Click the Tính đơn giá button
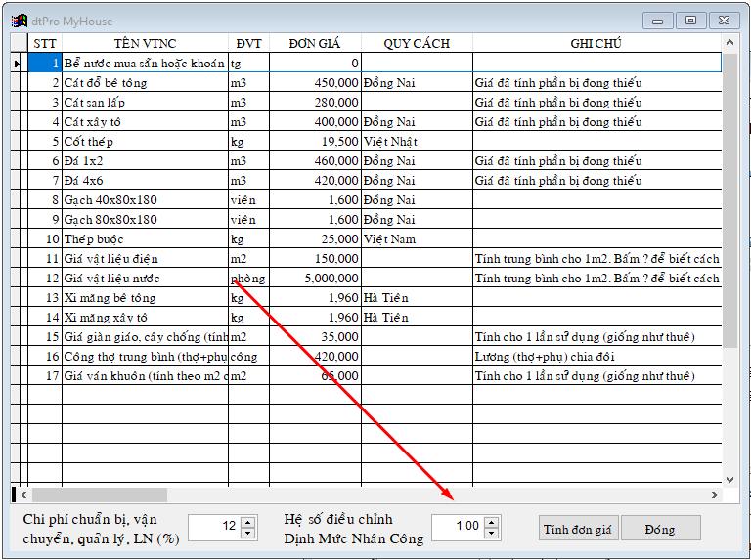 pos(578,529)
